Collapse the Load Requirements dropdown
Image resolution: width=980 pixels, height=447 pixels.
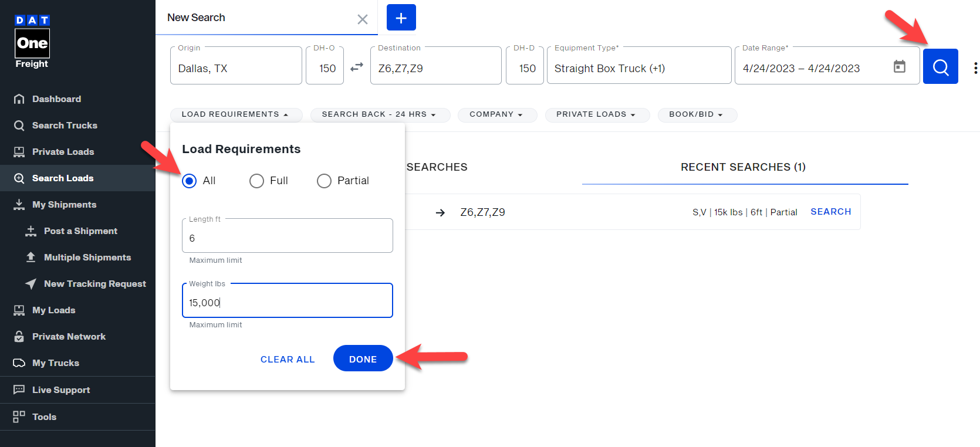coord(236,114)
